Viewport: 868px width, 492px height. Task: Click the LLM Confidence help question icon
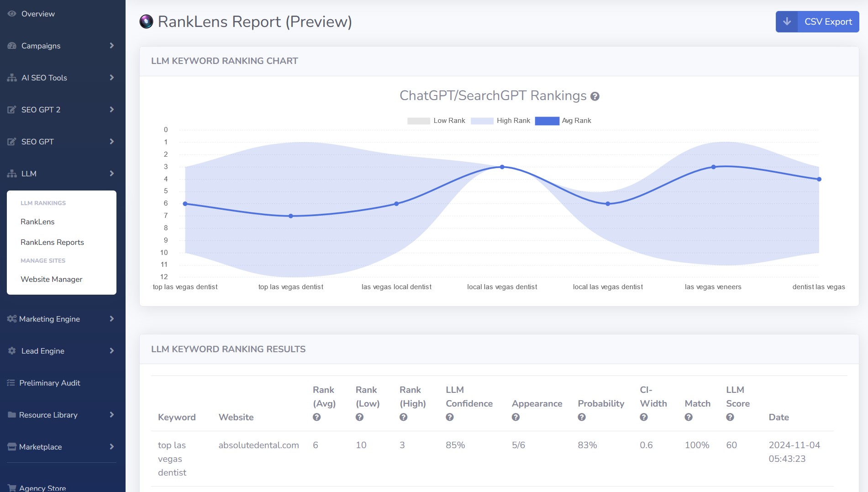pyautogui.click(x=450, y=417)
